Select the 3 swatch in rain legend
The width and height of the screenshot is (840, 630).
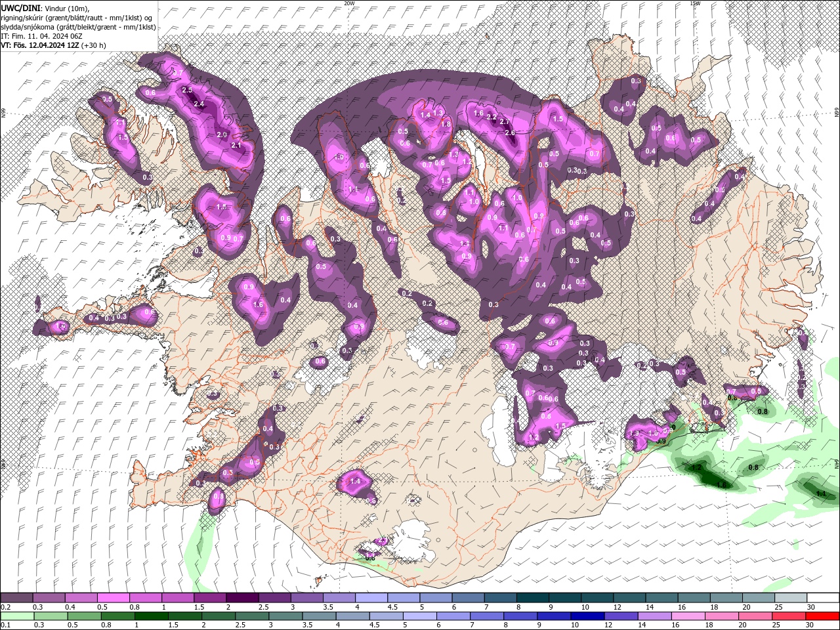click(285, 616)
